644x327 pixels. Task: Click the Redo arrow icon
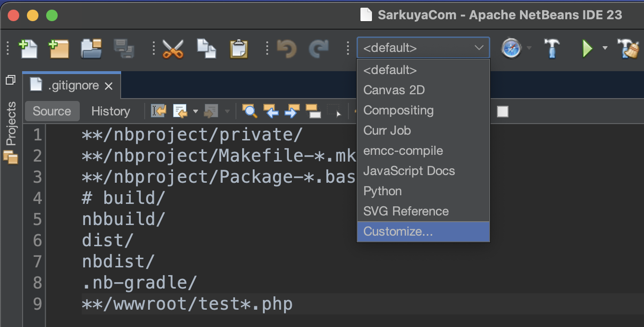coord(318,48)
